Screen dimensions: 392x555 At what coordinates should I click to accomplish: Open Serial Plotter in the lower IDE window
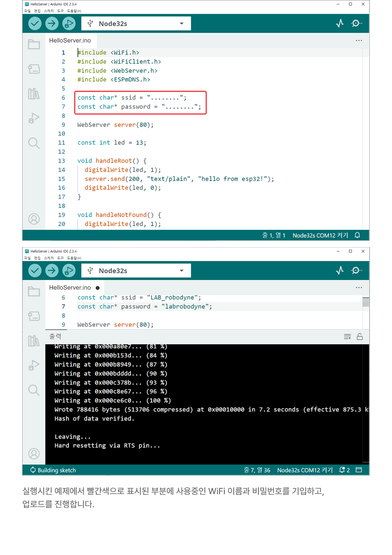[340, 271]
